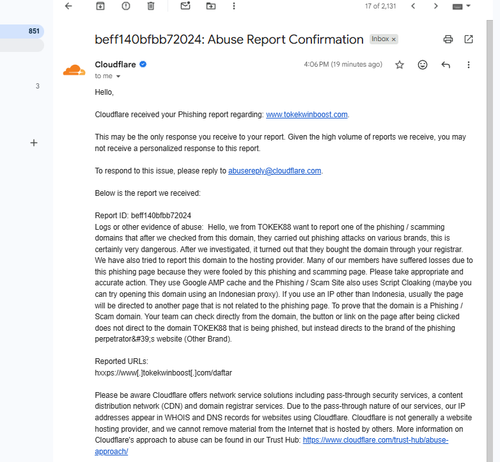Expand the 'to me' recipient details
The width and height of the screenshot is (500, 462).
click(118, 76)
